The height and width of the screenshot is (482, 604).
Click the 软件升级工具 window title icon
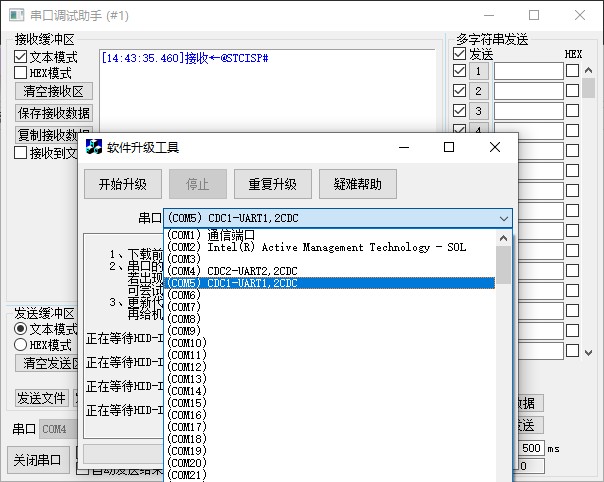tap(94, 147)
